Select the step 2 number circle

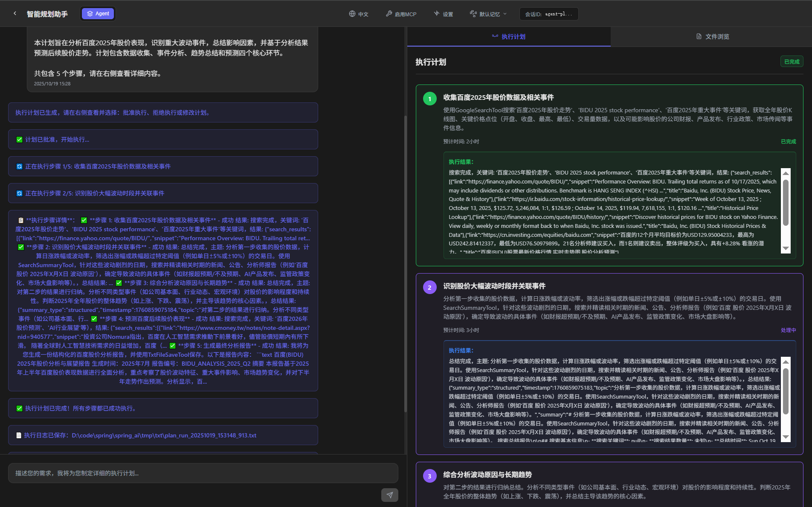pos(429,287)
